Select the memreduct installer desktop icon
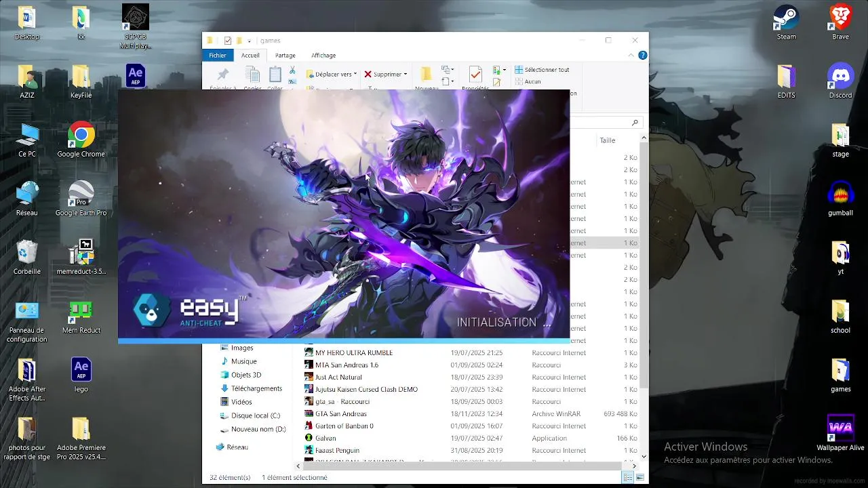868x488 pixels. 81,258
